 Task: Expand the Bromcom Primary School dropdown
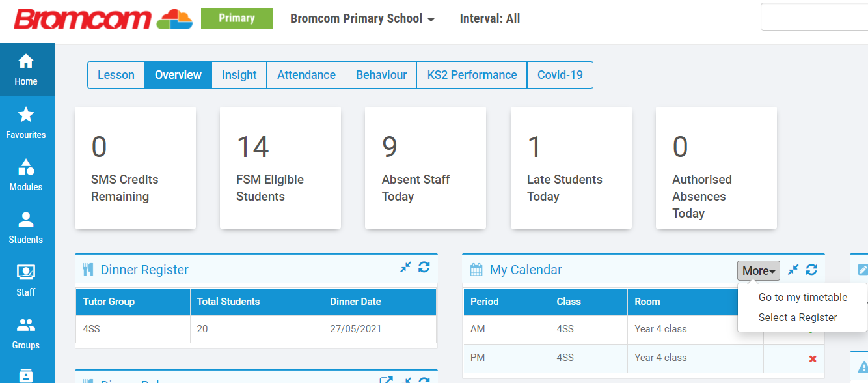362,19
